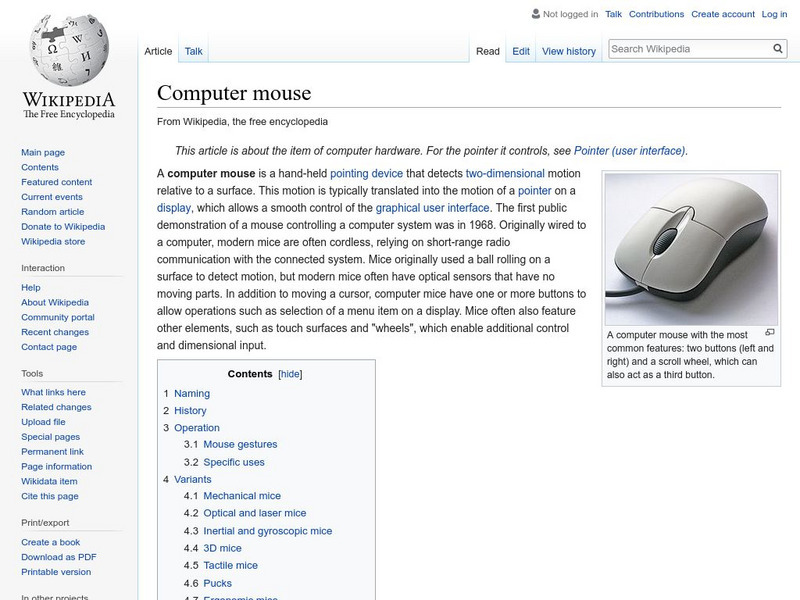Click Donate to Wikipedia

point(63,227)
